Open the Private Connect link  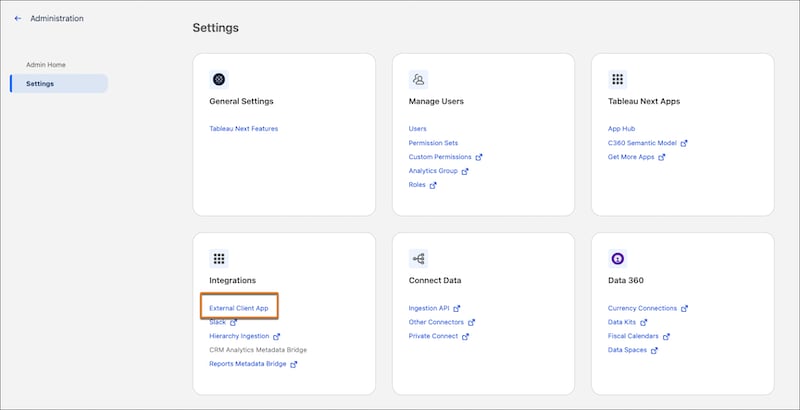pos(433,336)
